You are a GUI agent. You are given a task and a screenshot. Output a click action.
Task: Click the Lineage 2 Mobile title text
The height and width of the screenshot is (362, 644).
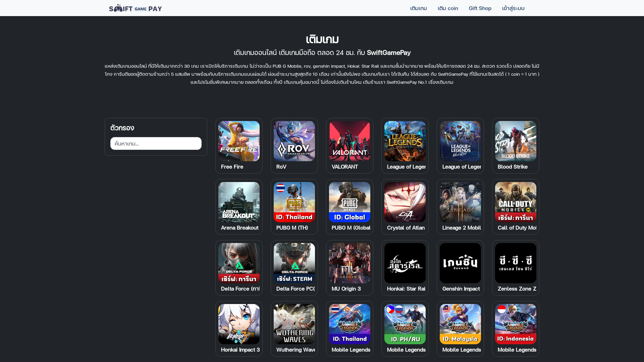coord(462,228)
